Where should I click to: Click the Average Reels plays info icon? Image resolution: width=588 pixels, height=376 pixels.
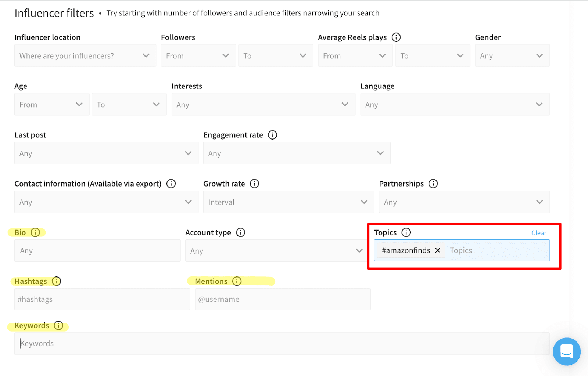coord(396,37)
